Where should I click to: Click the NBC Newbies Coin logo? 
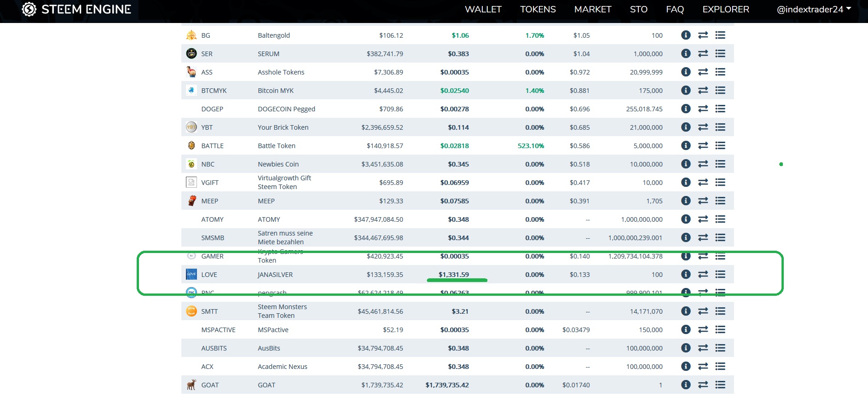[191, 164]
